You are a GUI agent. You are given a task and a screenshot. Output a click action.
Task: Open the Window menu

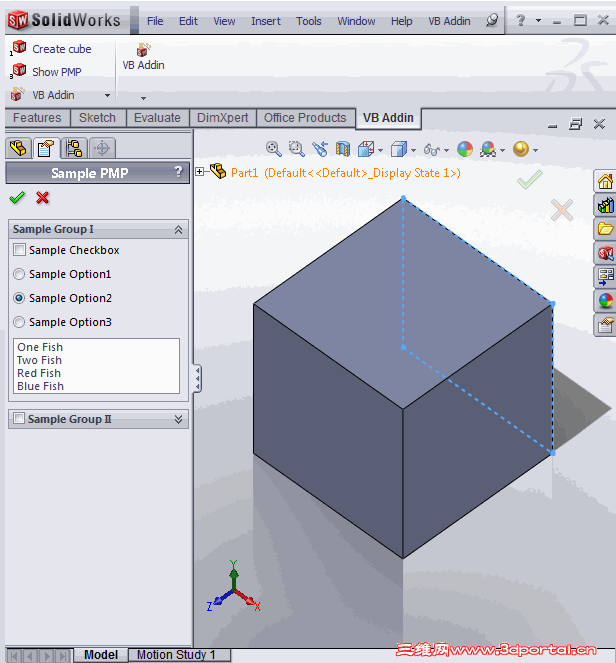[x=356, y=21]
